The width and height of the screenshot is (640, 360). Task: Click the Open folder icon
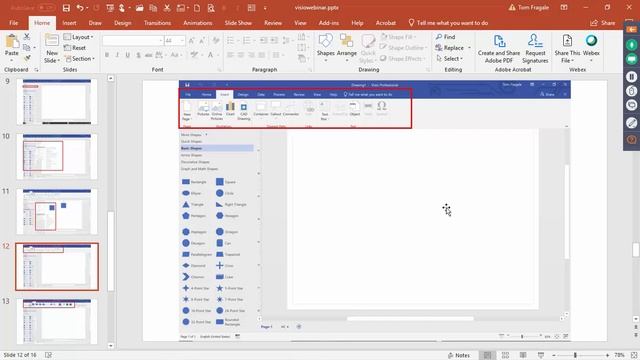(140, 8)
